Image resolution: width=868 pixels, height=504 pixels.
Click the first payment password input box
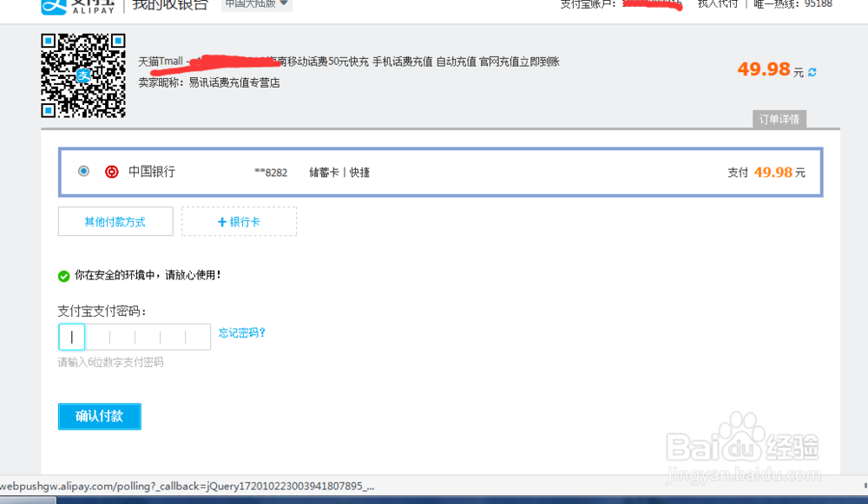tap(71, 336)
